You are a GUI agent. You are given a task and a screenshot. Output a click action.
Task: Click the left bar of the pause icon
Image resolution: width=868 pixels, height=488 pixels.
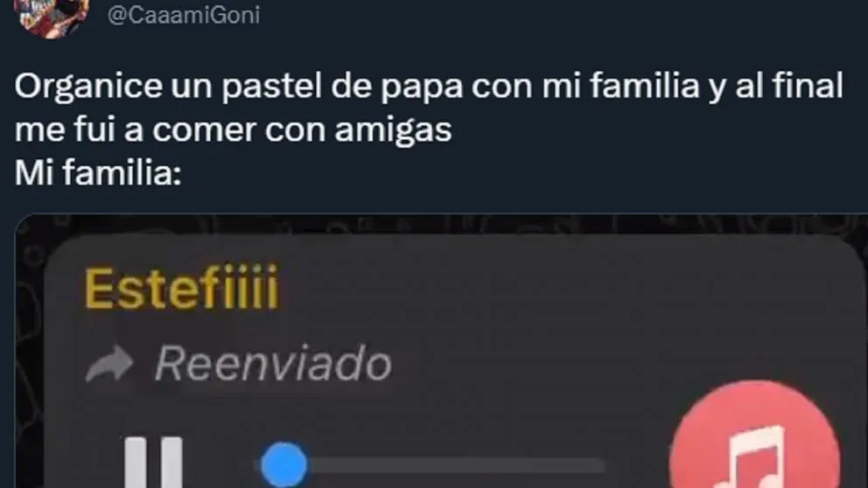pos(135,463)
